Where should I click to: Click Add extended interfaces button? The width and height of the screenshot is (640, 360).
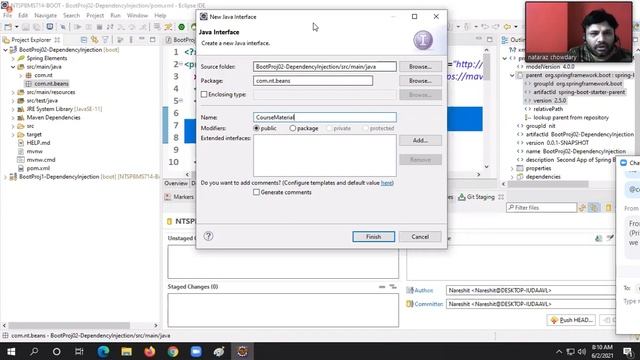(420, 140)
